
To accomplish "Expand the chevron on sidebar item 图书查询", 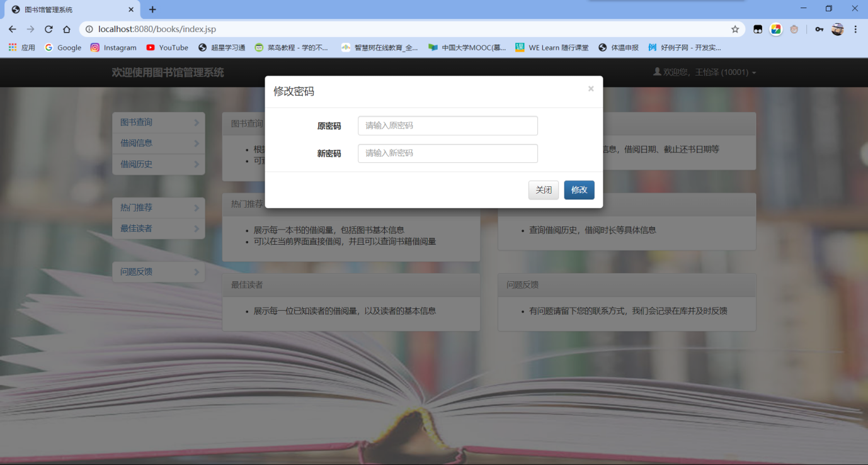I will [197, 123].
